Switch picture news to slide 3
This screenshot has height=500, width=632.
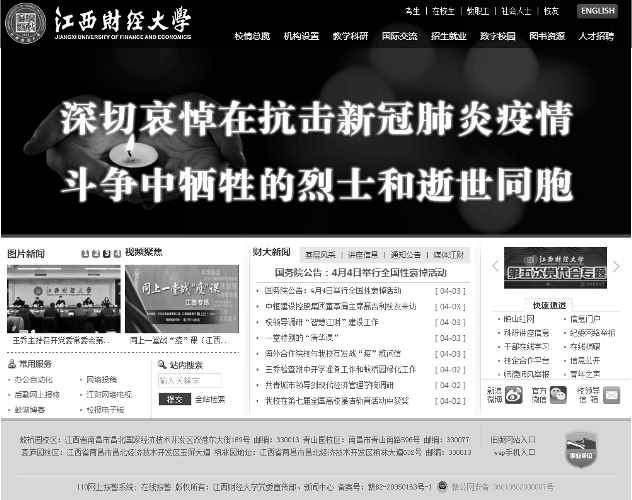[106, 254]
